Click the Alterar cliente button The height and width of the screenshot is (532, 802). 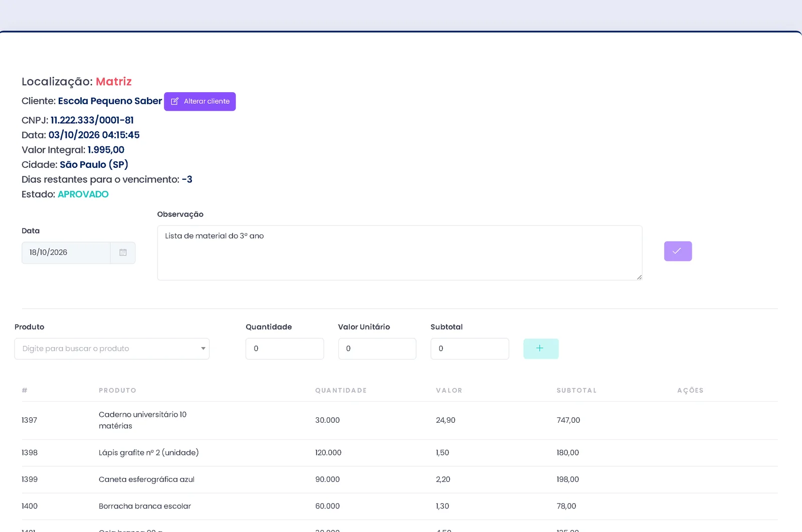click(x=199, y=101)
